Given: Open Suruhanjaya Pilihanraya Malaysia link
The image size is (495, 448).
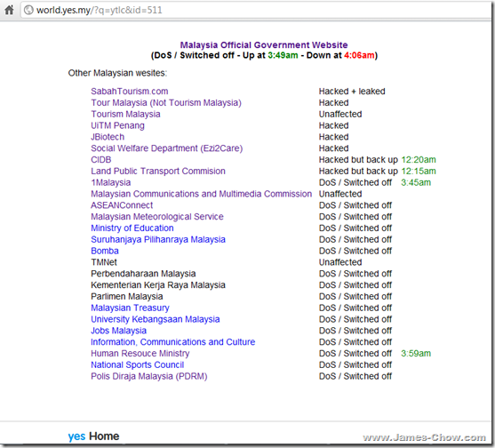Looking at the screenshot, I should pos(158,239).
